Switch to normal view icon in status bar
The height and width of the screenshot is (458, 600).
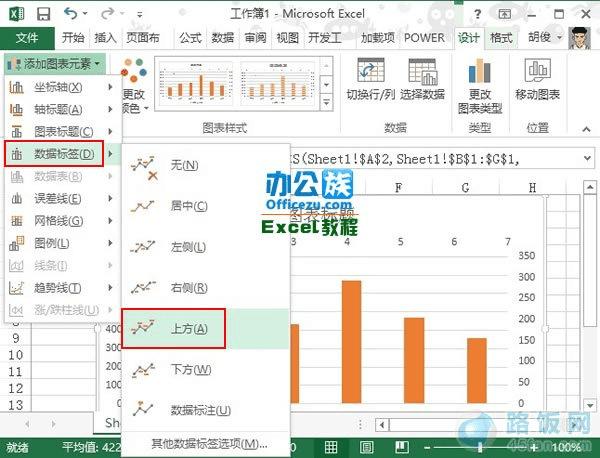[x=331, y=447]
